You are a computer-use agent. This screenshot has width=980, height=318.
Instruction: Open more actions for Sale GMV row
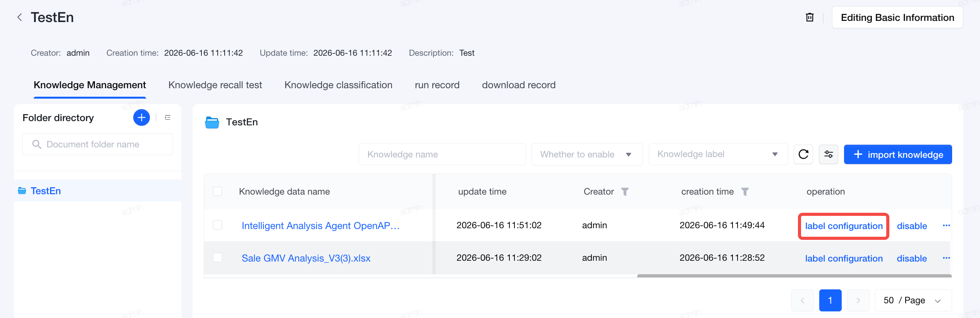pyautogui.click(x=946, y=258)
